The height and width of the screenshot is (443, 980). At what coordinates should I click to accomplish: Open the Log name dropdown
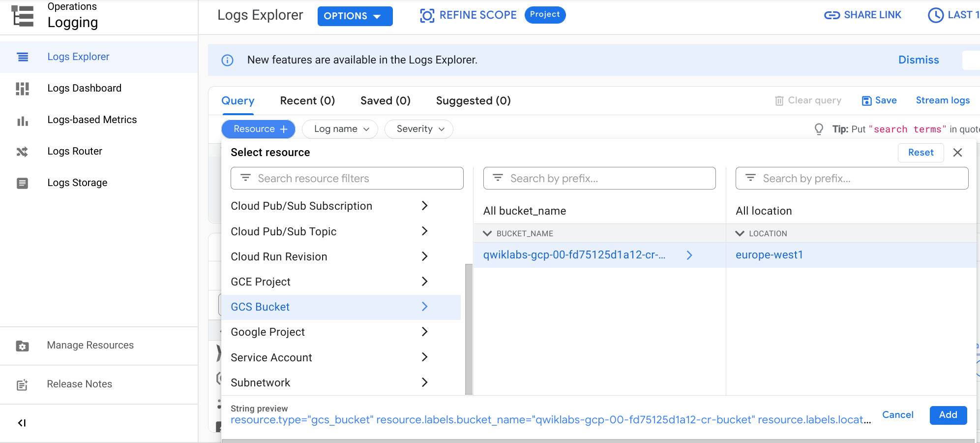coord(340,129)
